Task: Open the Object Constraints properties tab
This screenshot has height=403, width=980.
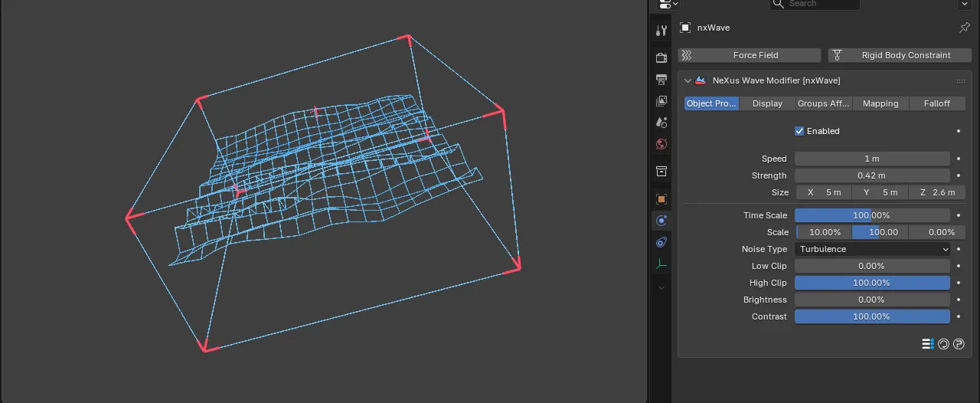Action: (x=661, y=242)
